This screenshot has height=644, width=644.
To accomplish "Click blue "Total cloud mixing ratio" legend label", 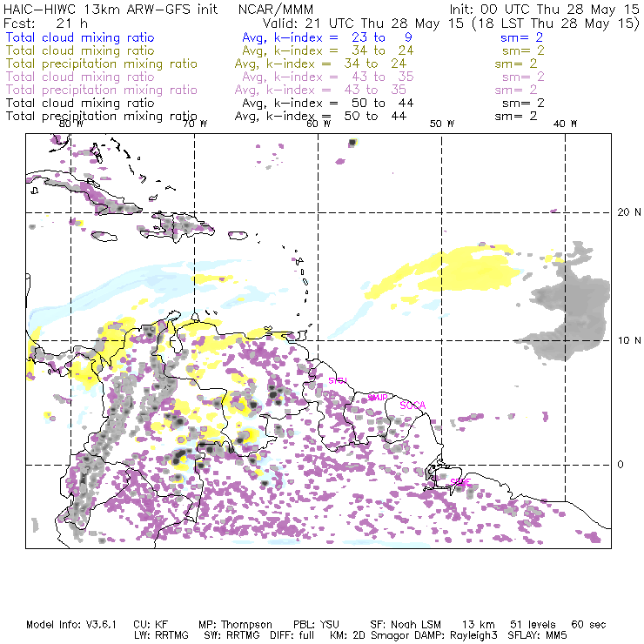I will tap(80, 37).
